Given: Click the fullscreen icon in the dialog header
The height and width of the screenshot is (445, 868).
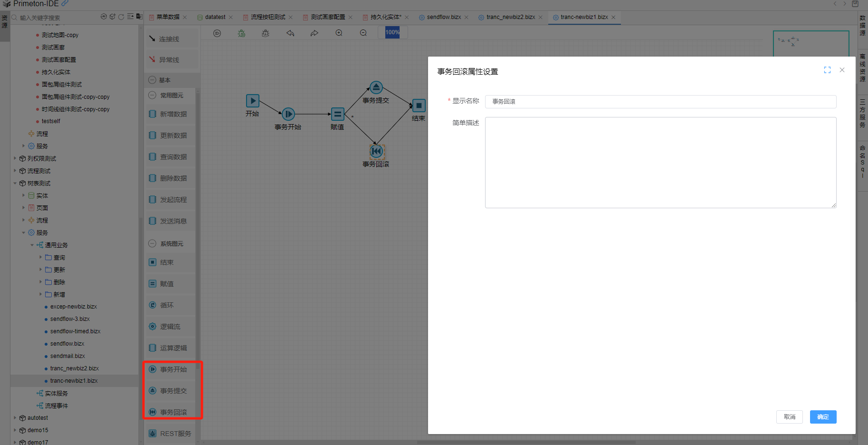Looking at the screenshot, I should 827,70.
